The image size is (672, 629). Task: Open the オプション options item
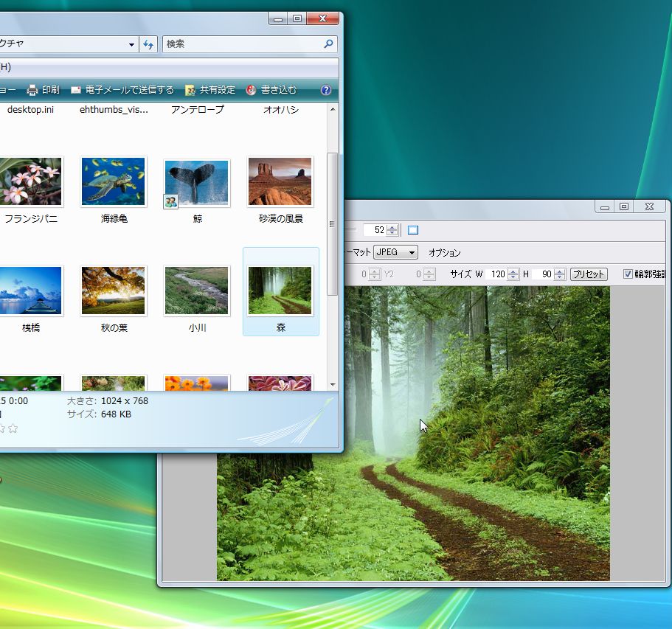point(444,252)
